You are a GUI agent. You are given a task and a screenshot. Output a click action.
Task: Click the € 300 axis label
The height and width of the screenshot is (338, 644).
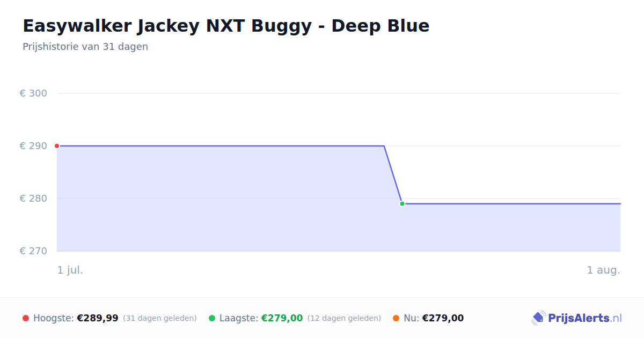tap(33, 93)
